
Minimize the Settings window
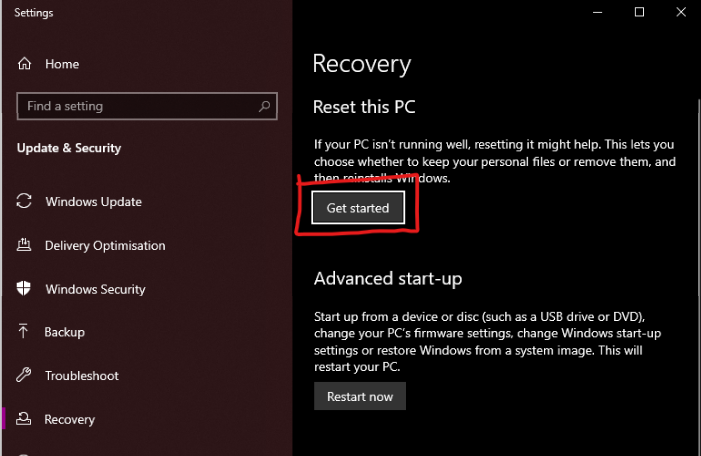click(597, 12)
